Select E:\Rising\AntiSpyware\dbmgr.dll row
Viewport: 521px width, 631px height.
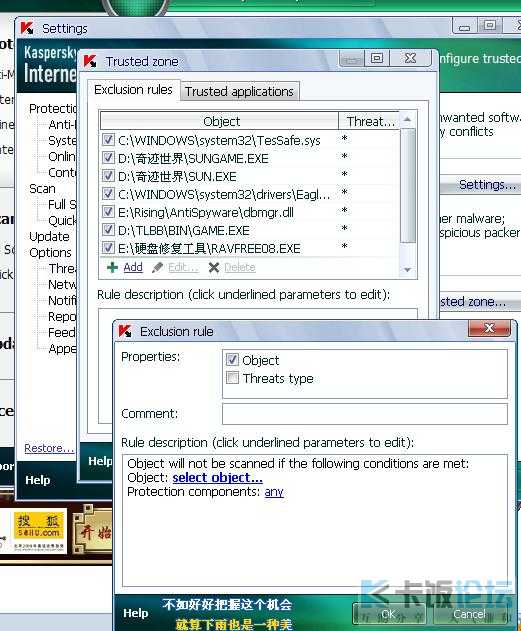click(250, 212)
